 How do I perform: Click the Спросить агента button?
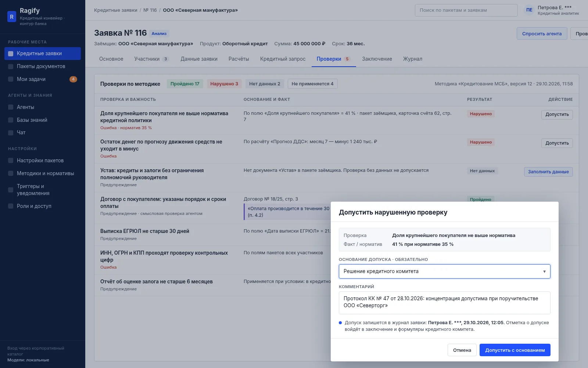tap(542, 33)
